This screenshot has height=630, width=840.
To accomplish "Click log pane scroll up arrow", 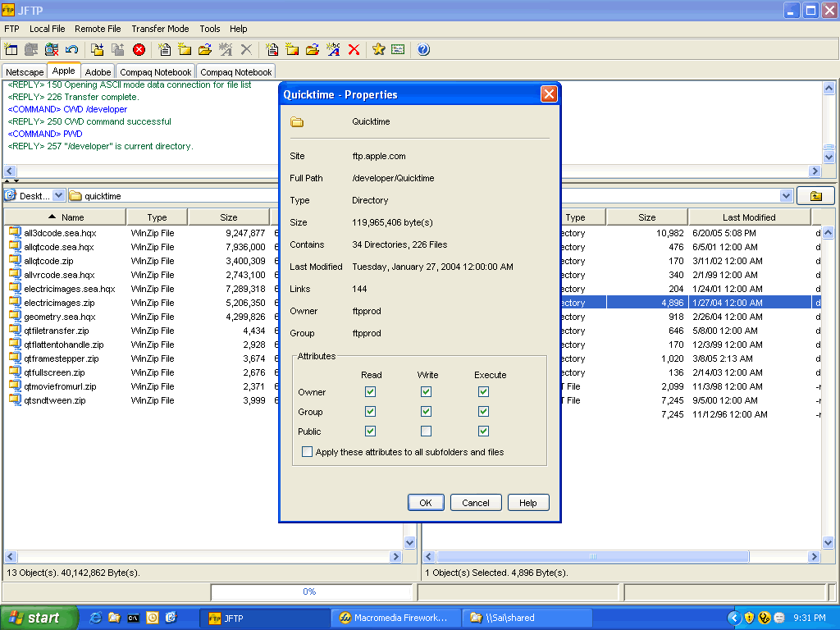I will pyautogui.click(x=829, y=88).
